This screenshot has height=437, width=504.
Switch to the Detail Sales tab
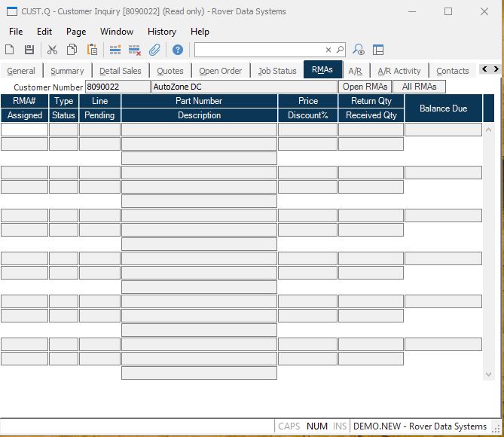[x=120, y=71]
